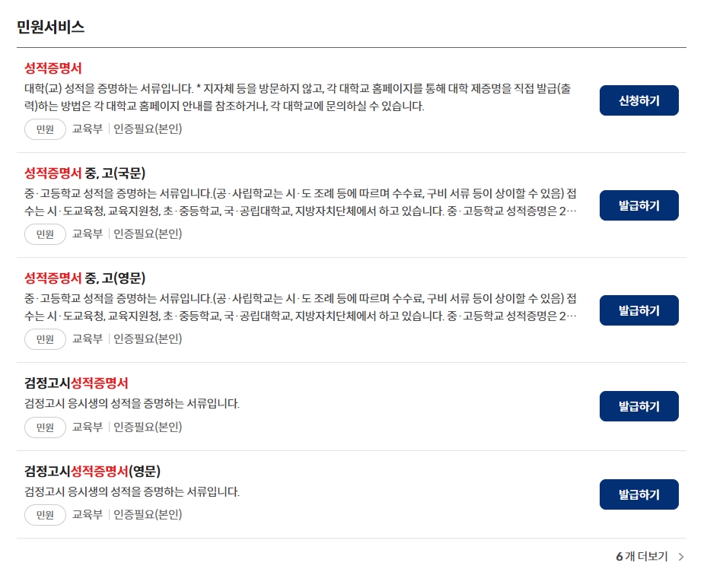Click 발급하기 for 검정고시성적증명서(영문)
Screen dimensions: 707x588
[x=639, y=494]
